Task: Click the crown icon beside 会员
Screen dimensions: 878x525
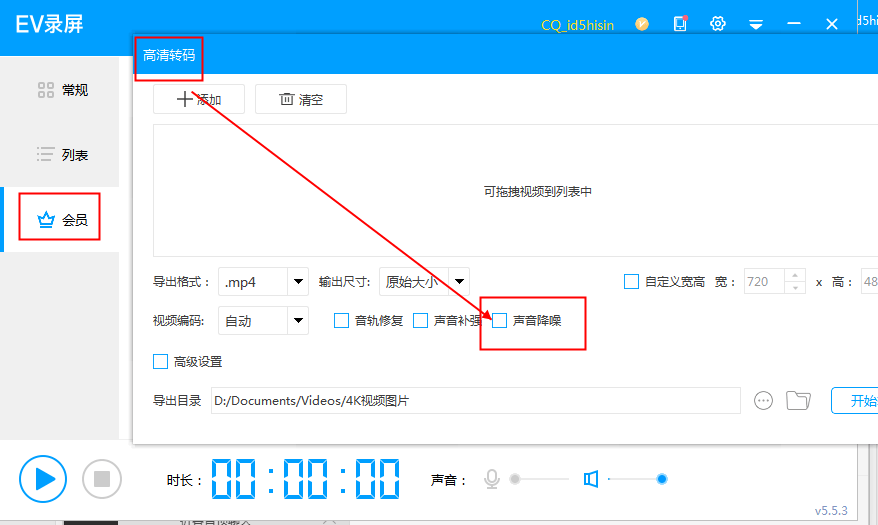Action: (x=46, y=219)
